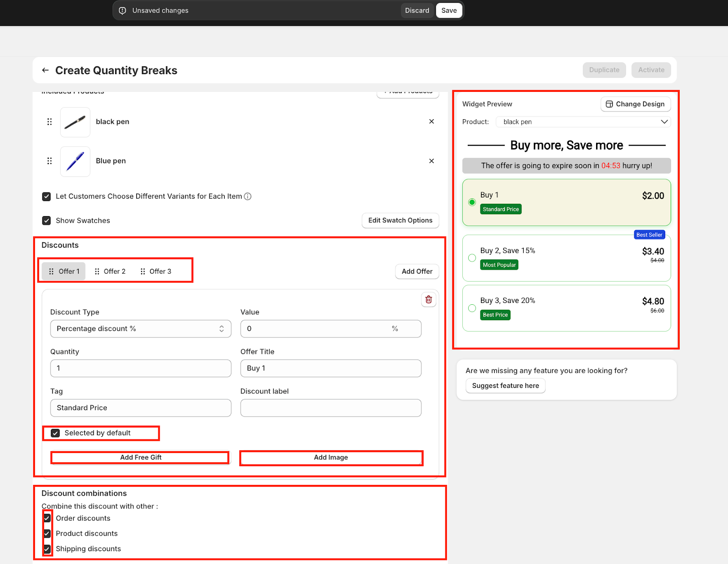728x564 pixels.
Task: Expand the Product preview dropdown
Action: 583,122
